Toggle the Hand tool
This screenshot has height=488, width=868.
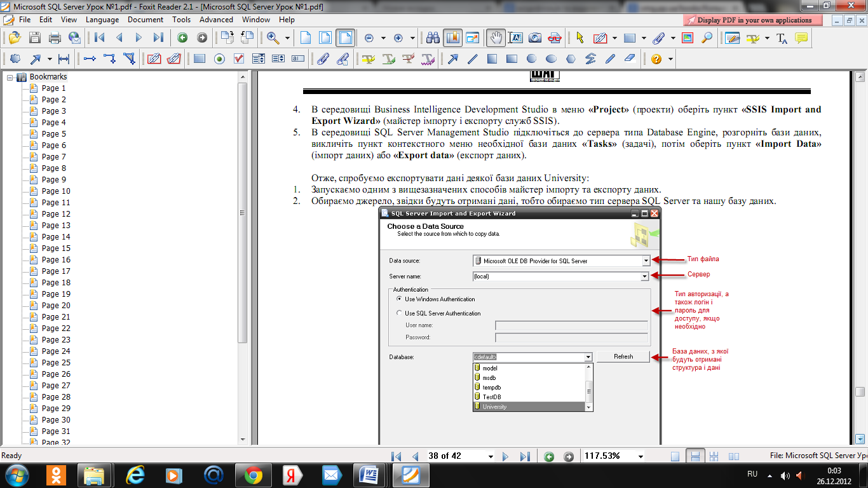tap(496, 37)
